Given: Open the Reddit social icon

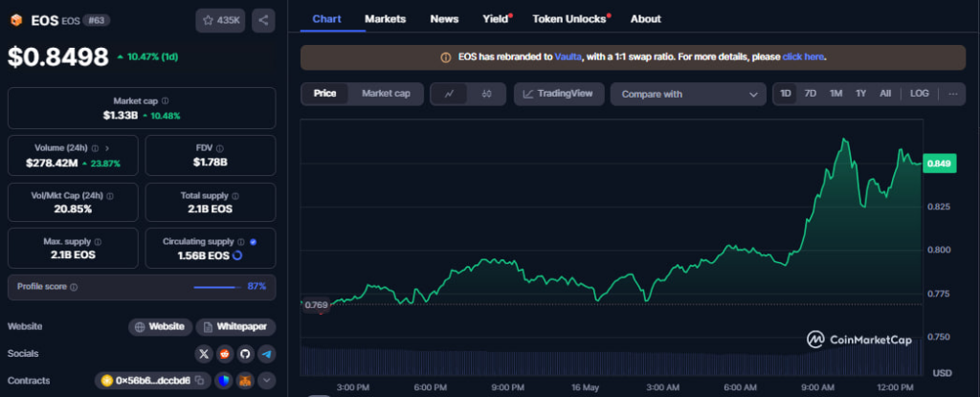Looking at the screenshot, I should pyautogui.click(x=224, y=354).
